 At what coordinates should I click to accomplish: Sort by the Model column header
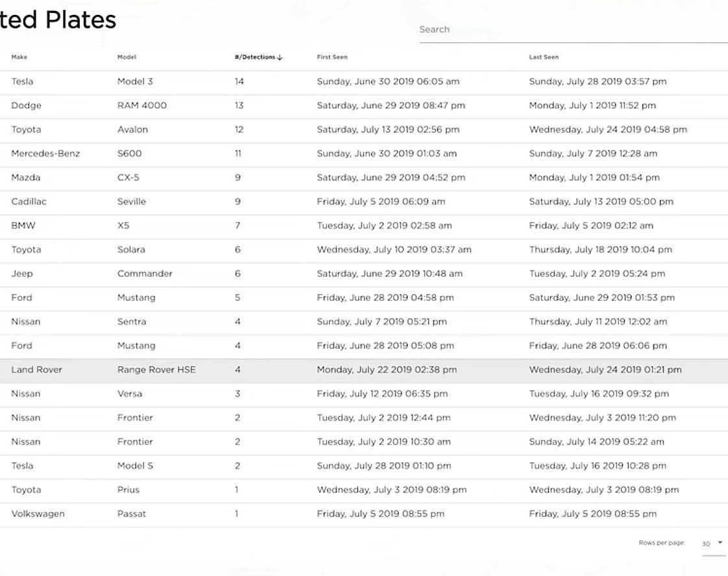coord(127,57)
